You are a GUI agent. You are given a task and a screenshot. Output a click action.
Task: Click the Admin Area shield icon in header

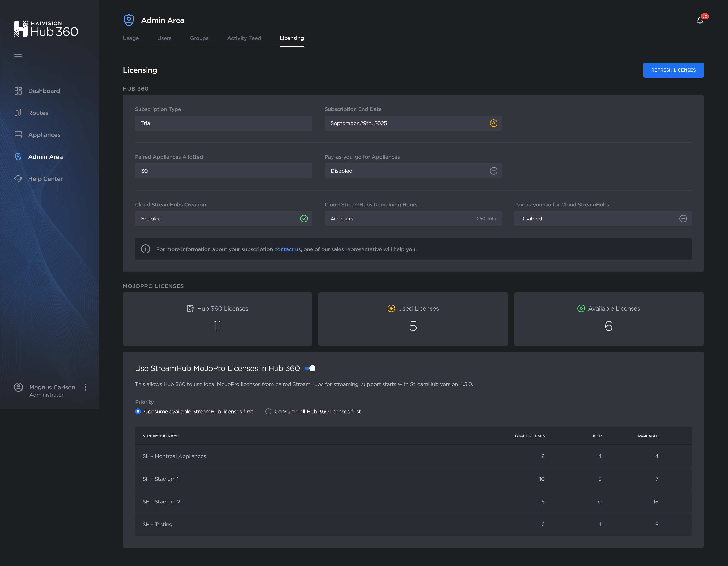(x=129, y=20)
